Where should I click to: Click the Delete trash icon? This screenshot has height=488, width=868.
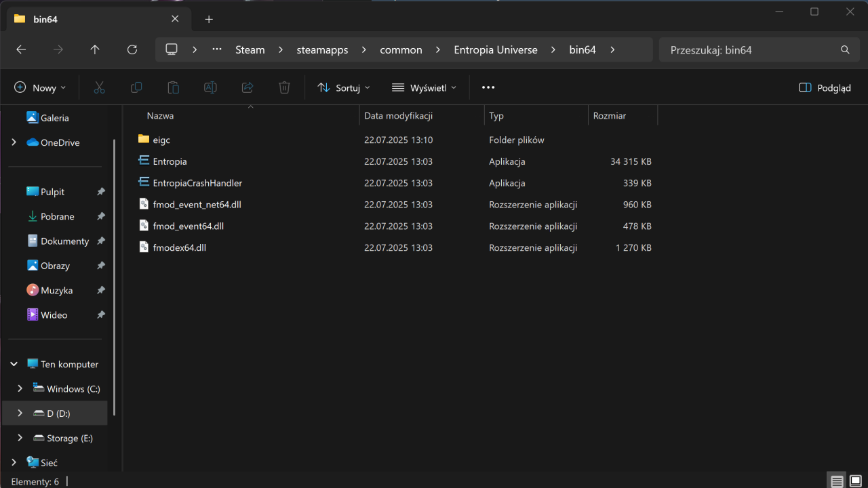point(285,87)
